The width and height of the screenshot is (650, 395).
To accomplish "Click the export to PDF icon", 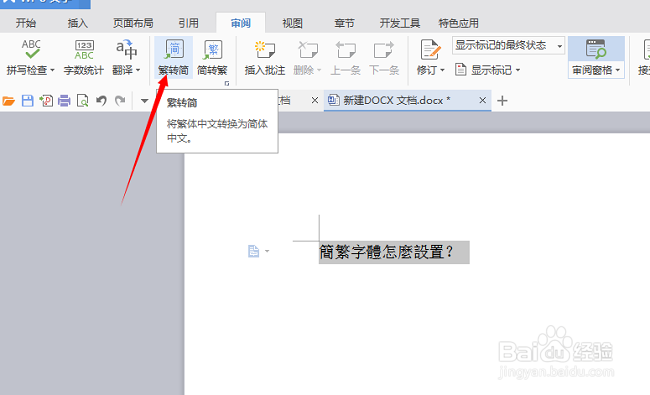I will (46, 101).
